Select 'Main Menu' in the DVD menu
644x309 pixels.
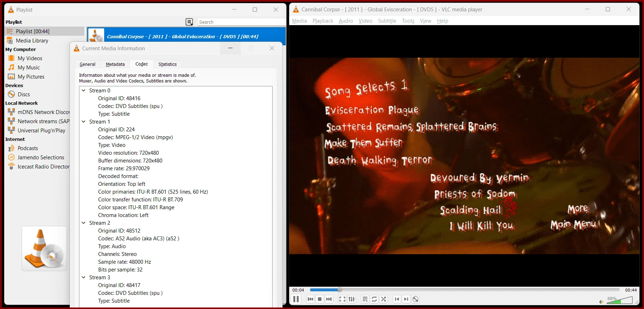(574, 224)
